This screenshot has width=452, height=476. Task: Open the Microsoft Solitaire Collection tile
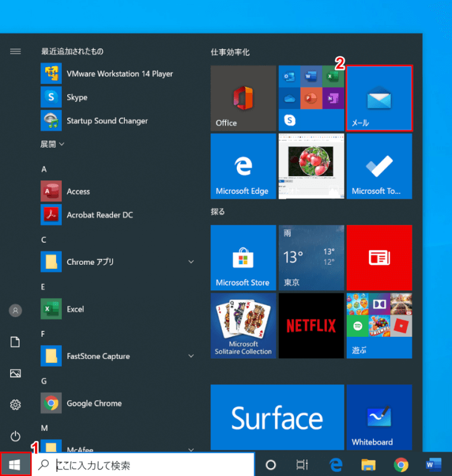(243, 325)
